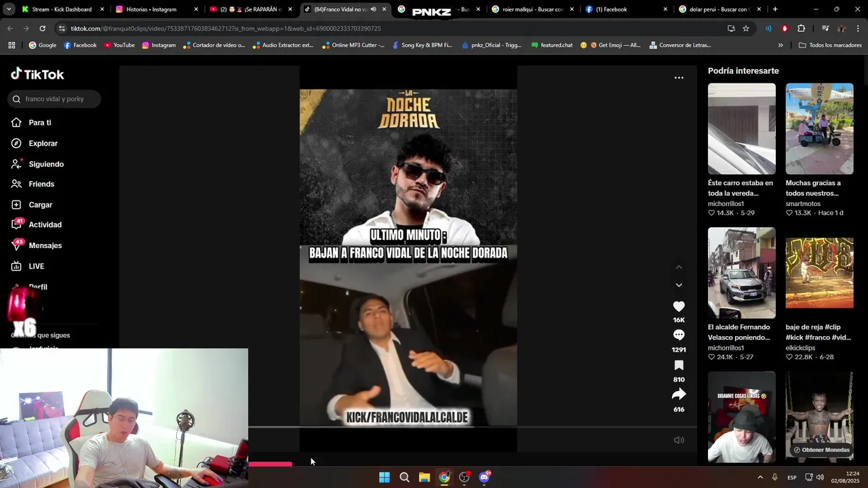Bookmark this page with star icon
868x488 pixels.
746,28
